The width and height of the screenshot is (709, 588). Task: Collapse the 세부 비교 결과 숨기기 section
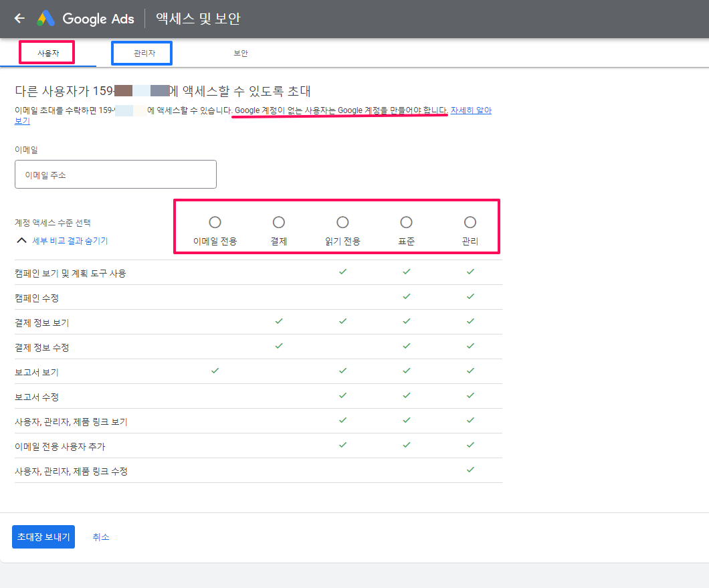point(70,241)
